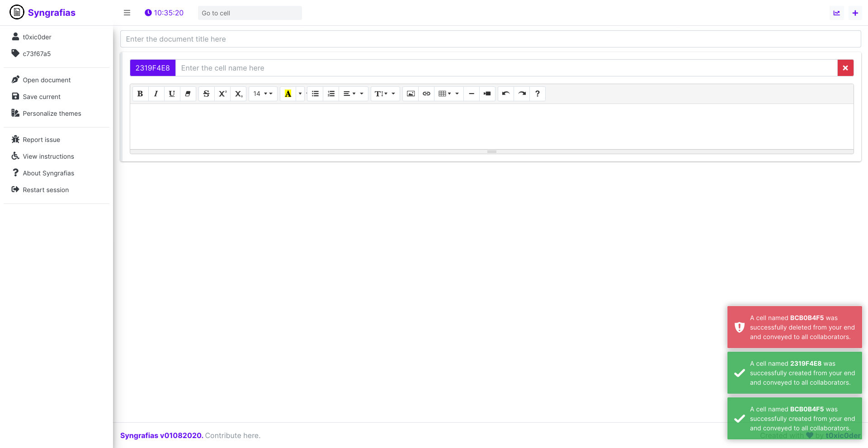Insert a picture into cell
The width and height of the screenshot is (868, 448).
click(410, 94)
